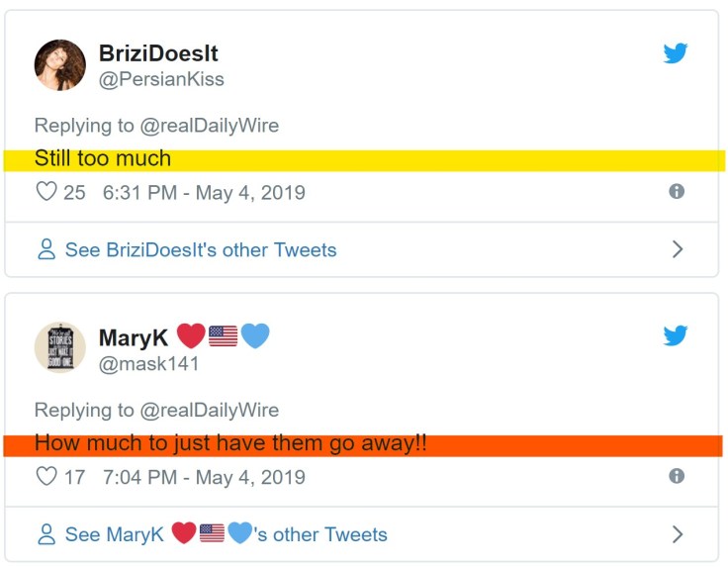728x567 pixels.
Task: Open info icon on BriziDoesIt tweet
Action: coord(677,192)
